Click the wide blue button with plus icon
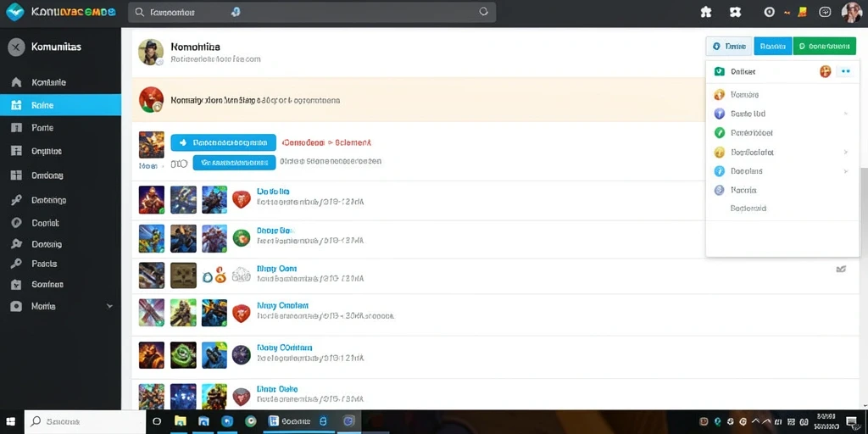Image resolution: width=868 pixels, height=434 pixels. (x=223, y=142)
